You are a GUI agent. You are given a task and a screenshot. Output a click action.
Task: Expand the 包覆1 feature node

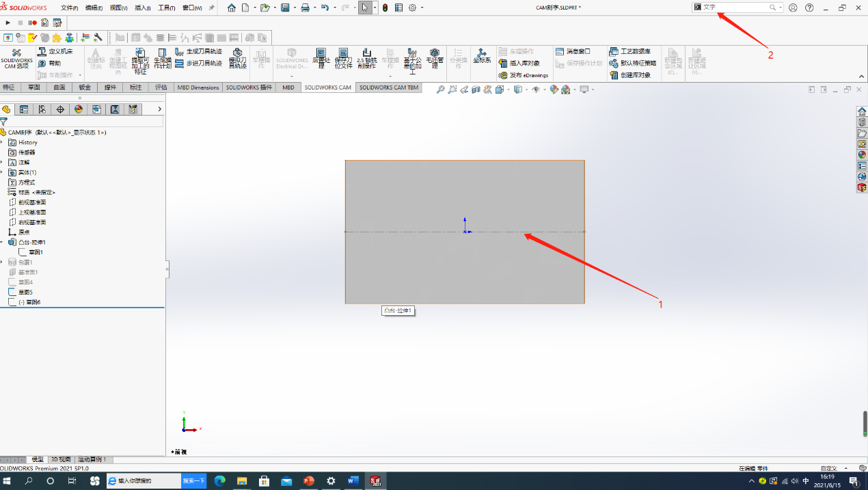click(2, 262)
